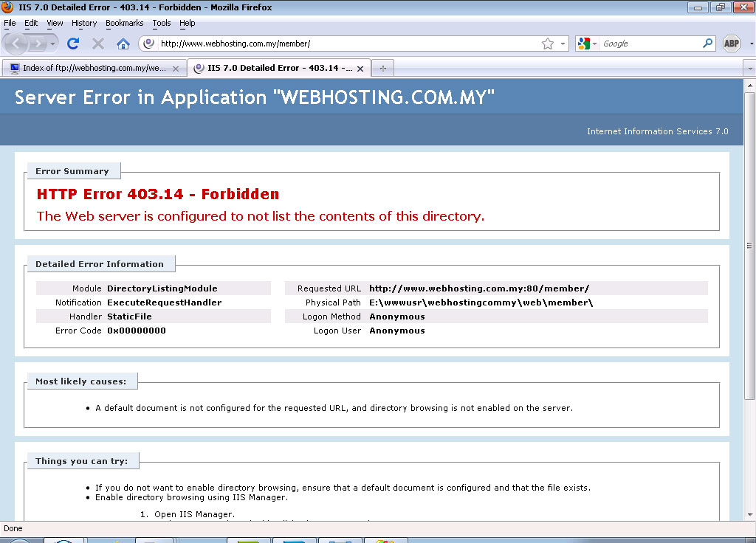This screenshot has height=543, width=756.
Task: Expand the URL bar history dropdown
Action: pos(563,44)
